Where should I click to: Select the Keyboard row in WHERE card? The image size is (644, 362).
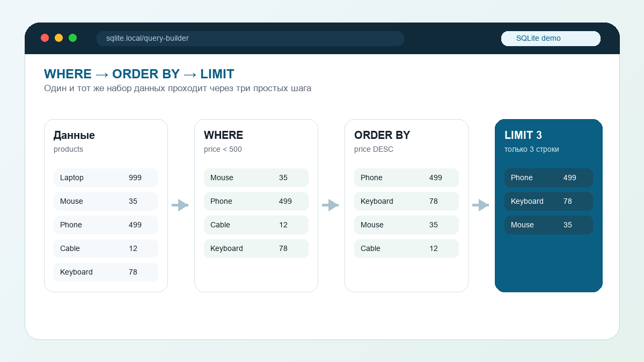(x=256, y=248)
